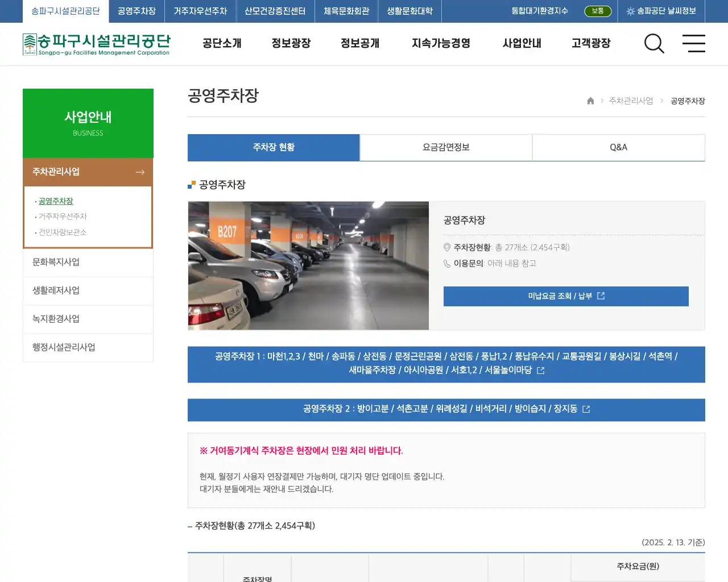
Task: Click the green 보통 air quality badge
Action: tap(597, 11)
